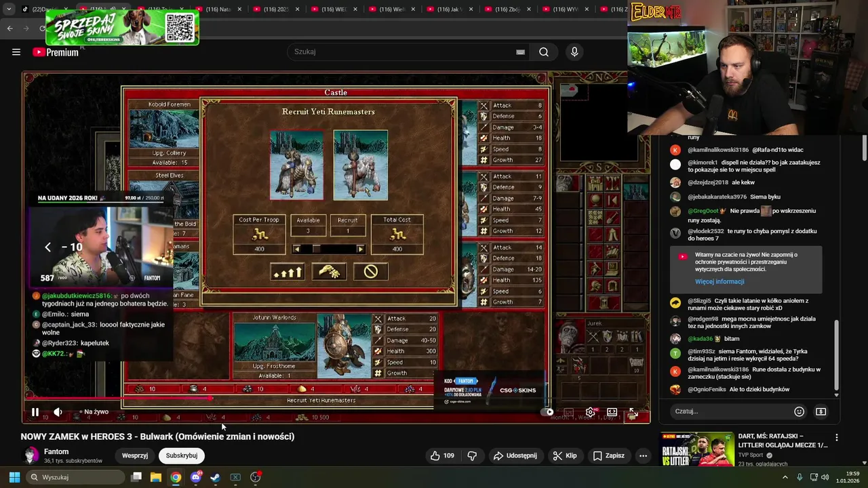Screen dimensions: 868x488
Task: Open Discord from the taskbar
Action: (x=196, y=477)
